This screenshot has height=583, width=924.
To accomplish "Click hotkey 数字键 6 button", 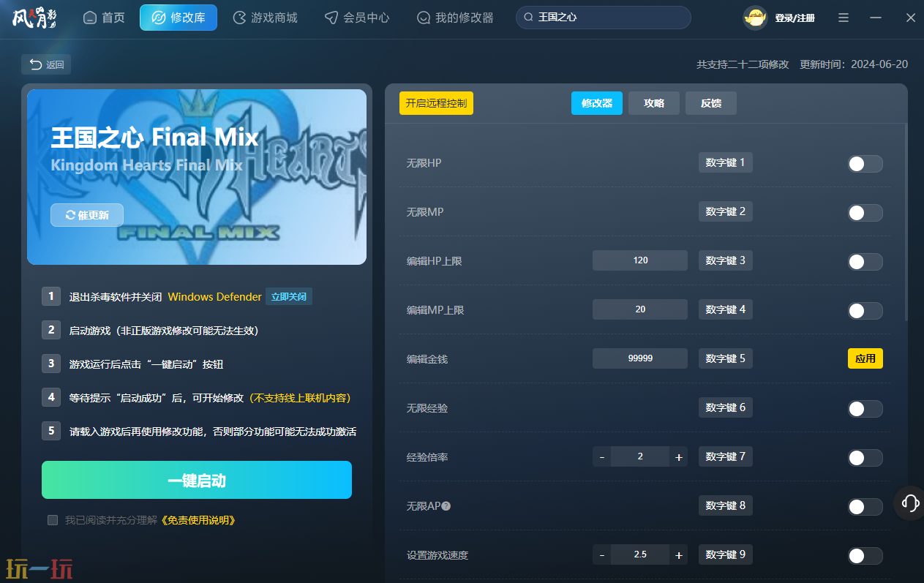I will [x=726, y=407].
